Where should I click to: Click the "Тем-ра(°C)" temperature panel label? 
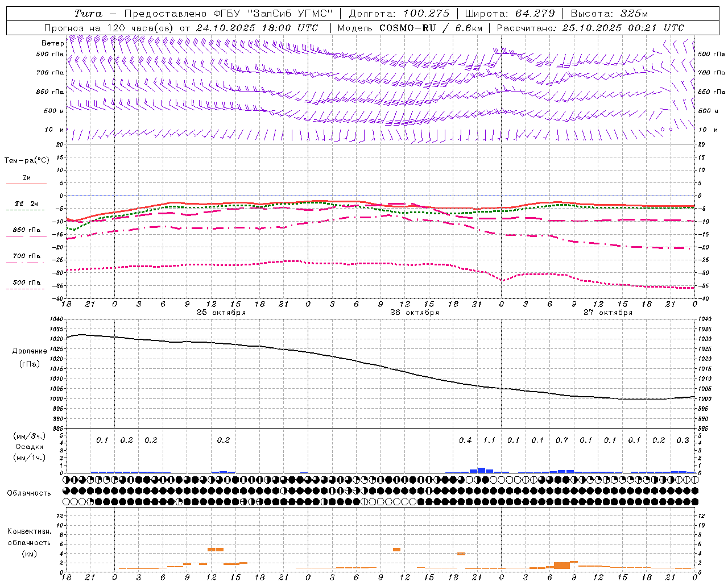point(27,161)
